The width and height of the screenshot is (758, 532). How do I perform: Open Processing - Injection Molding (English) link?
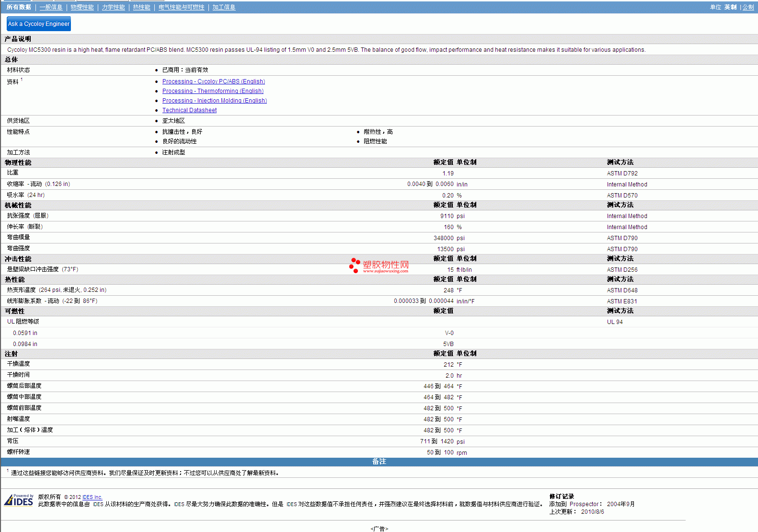214,101
